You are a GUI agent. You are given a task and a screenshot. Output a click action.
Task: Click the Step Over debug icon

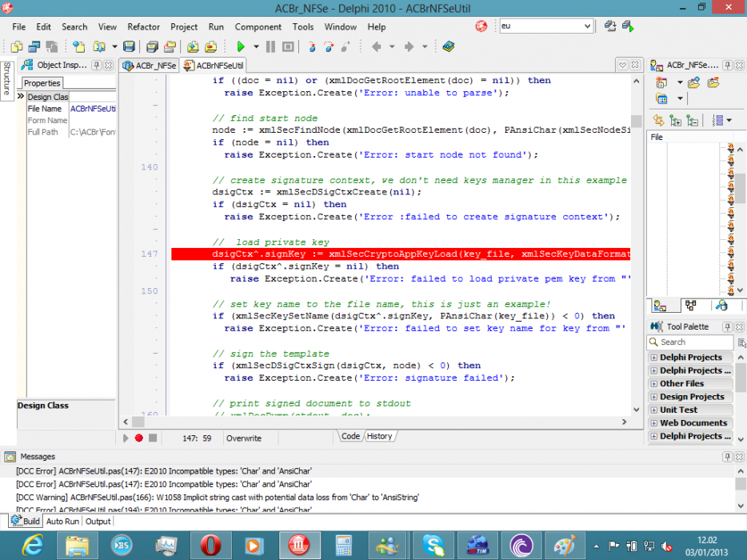[x=330, y=46]
